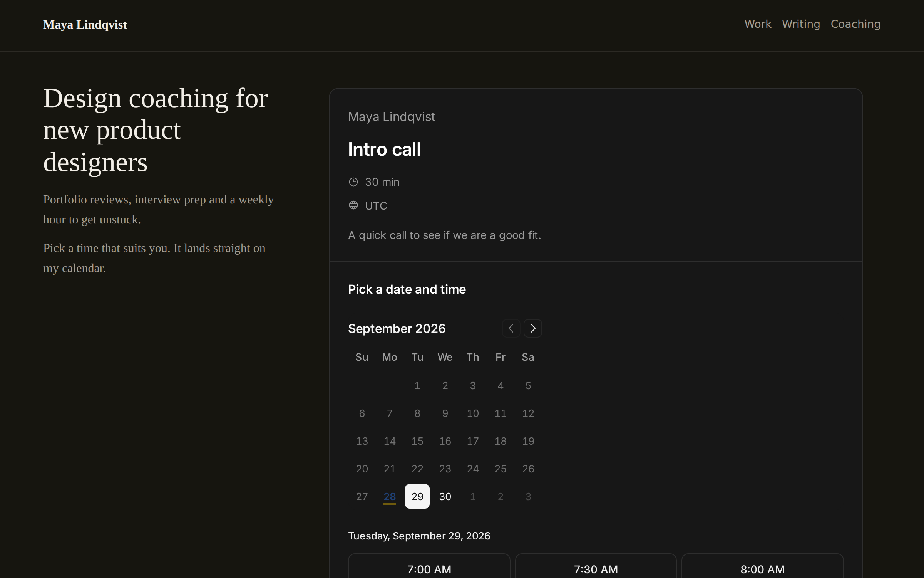Click the Intro call heading

384,150
